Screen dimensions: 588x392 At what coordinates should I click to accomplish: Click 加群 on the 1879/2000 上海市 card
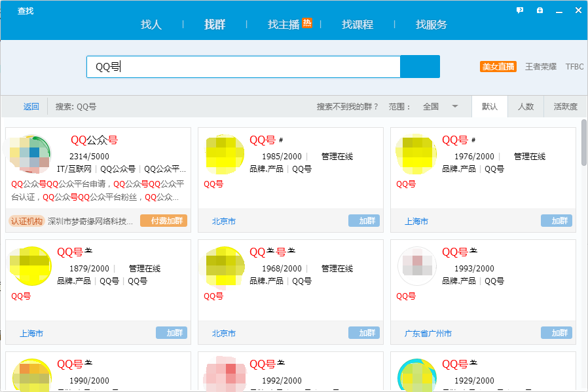(x=172, y=332)
